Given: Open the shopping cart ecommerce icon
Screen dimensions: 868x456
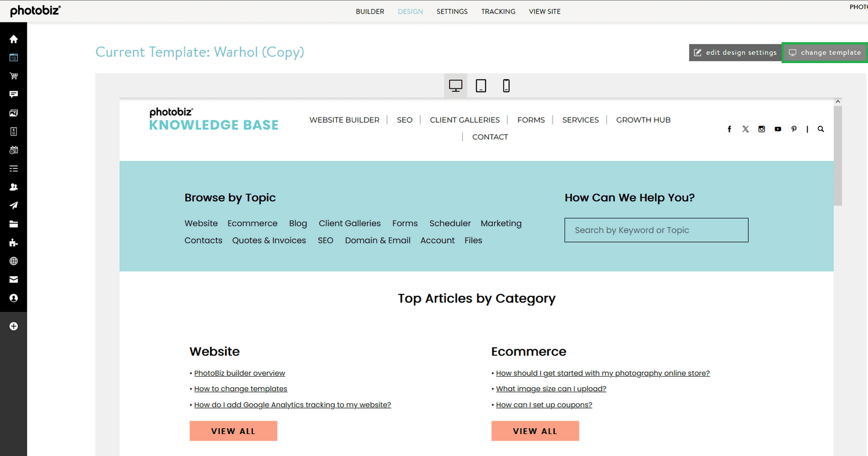Looking at the screenshot, I should click(x=13, y=76).
